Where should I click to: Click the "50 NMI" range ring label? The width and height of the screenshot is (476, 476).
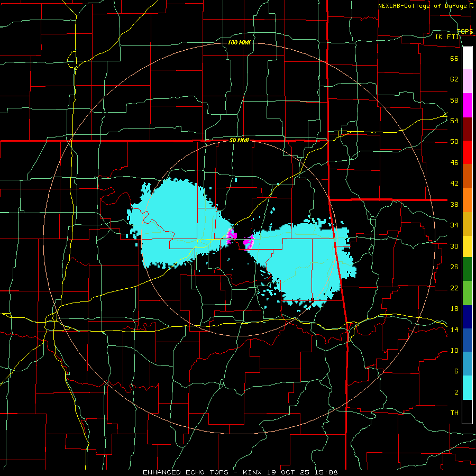click(x=239, y=140)
